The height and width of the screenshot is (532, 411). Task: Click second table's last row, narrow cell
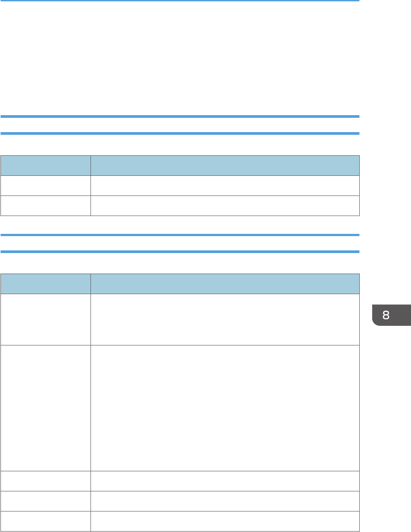(46, 521)
